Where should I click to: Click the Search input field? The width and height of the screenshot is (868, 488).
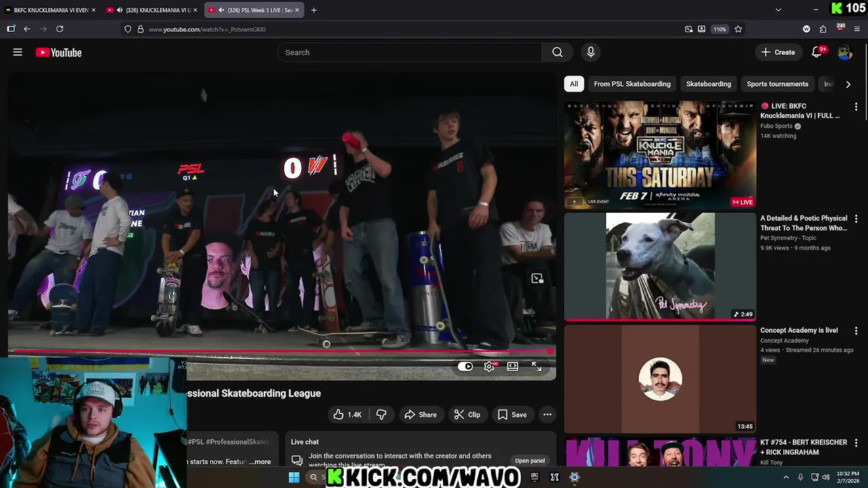coord(409,52)
